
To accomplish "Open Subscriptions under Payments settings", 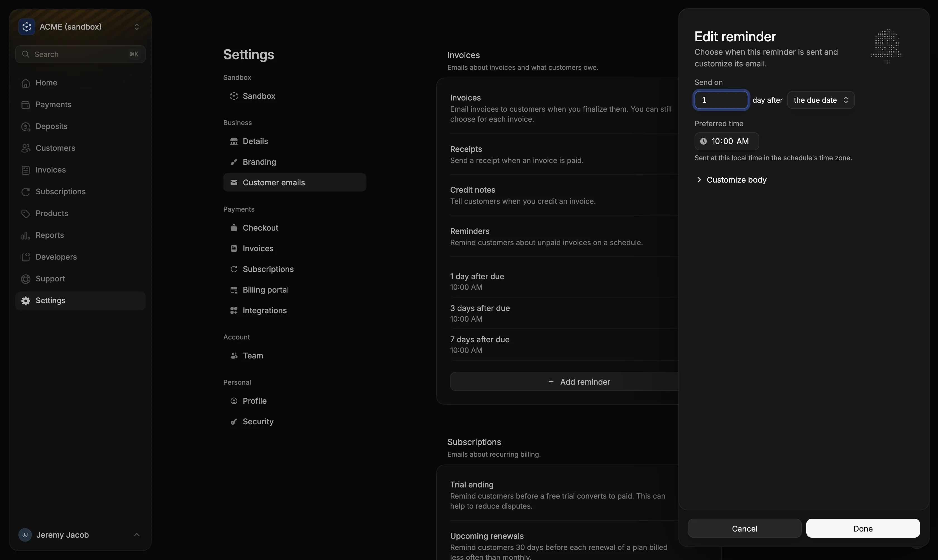I will (294, 269).
